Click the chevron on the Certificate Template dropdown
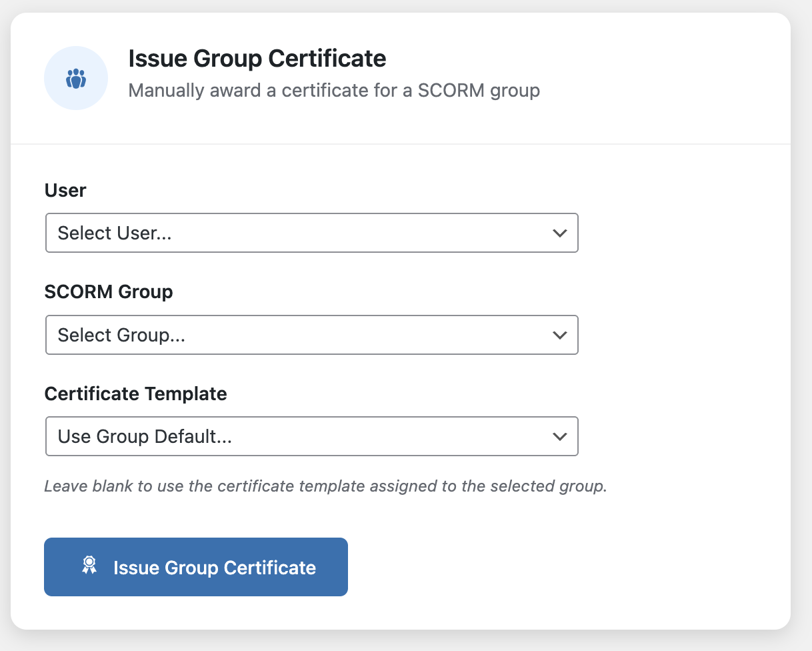This screenshot has width=812, height=651. click(560, 436)
